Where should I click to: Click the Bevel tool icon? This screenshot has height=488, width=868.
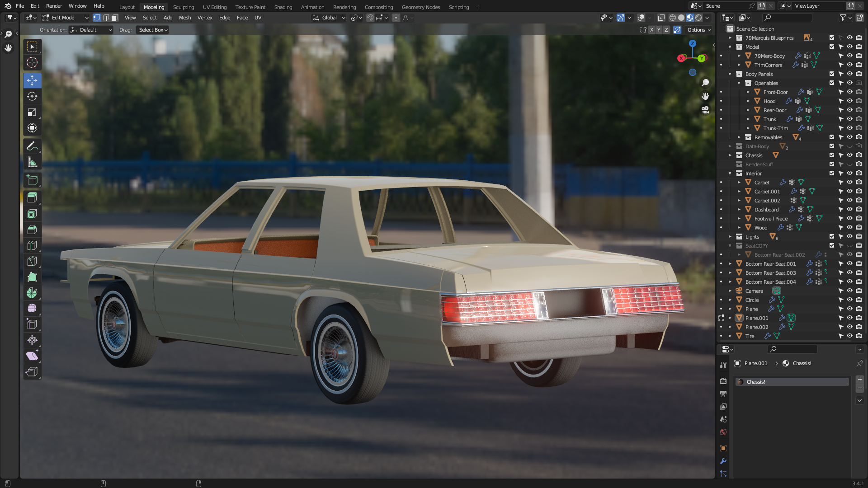click(32, 230)
